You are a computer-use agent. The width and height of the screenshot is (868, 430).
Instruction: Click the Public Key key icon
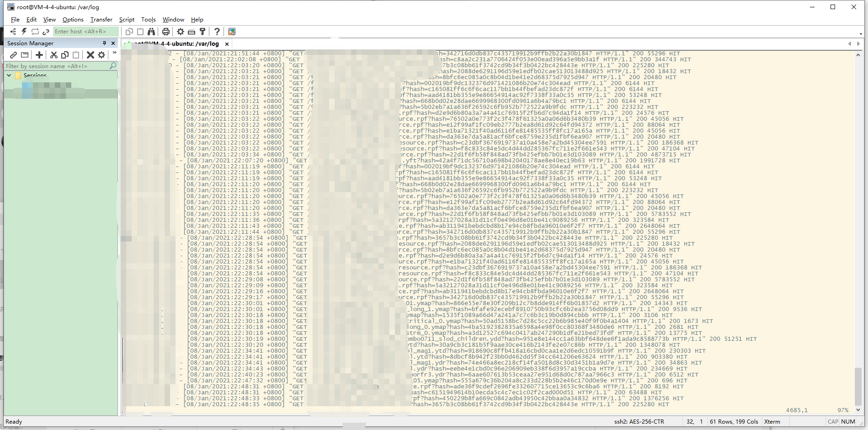pyautogui.click(x=202, y=32)
